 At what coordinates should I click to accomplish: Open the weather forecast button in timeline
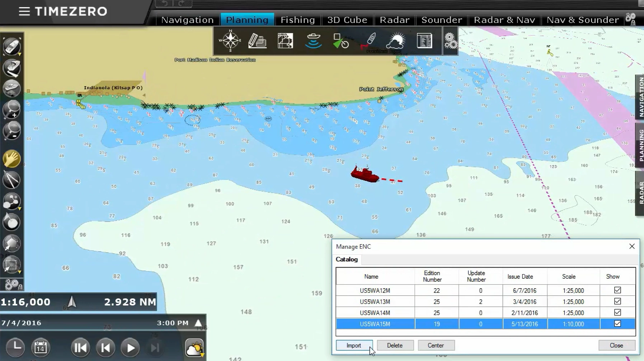tap(194, 348)
